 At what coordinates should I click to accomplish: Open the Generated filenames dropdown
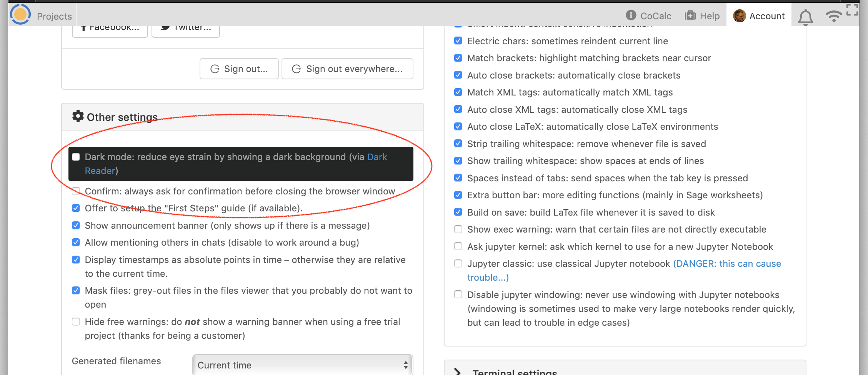tap(302, 365)
